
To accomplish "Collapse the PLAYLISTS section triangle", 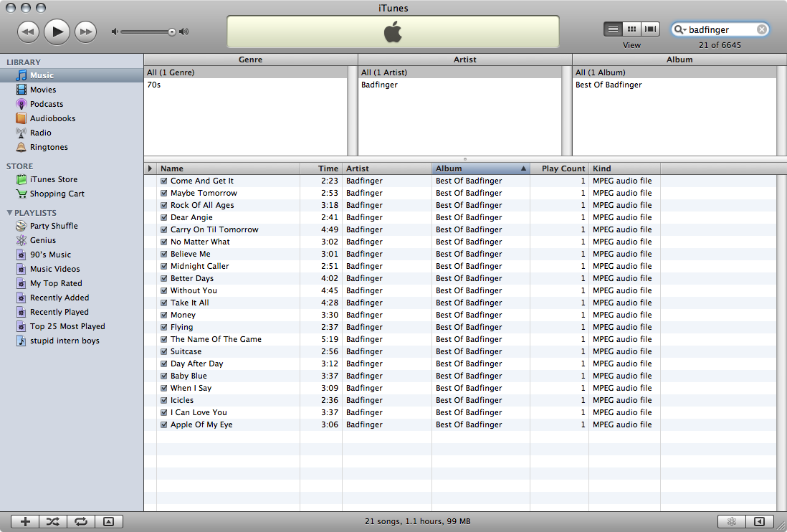I will tap(9, 213).
